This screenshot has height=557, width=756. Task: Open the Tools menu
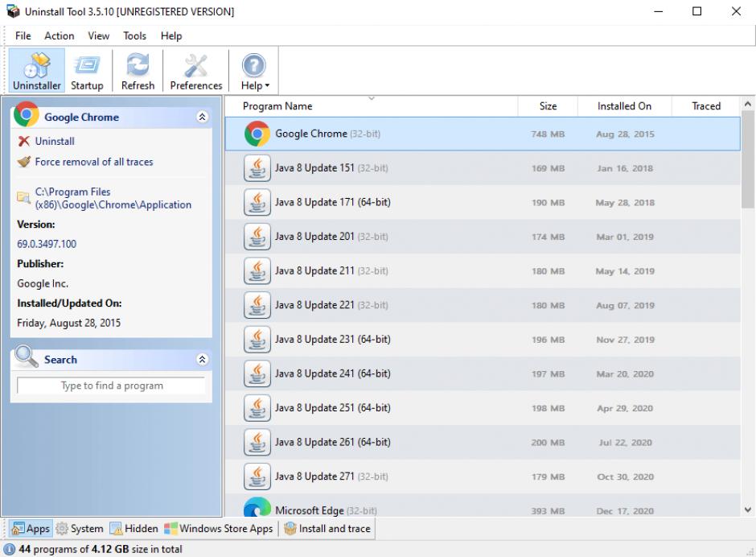pyautogui.click(x=134, y=35)
